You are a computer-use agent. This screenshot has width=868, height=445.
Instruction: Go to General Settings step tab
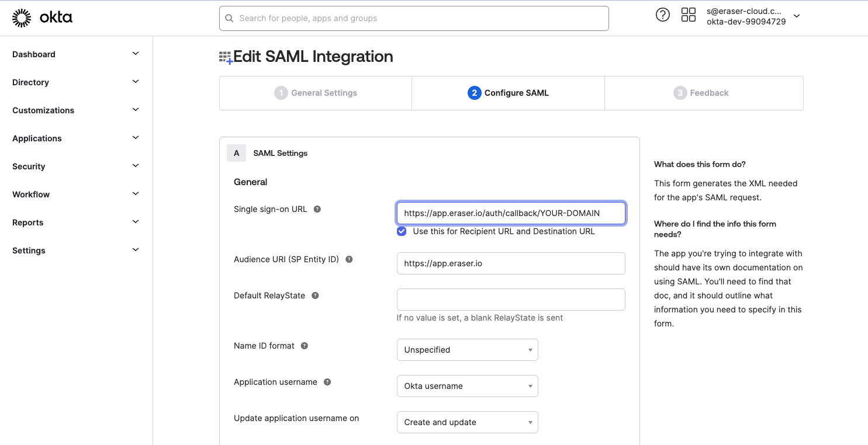pos(316,93)
